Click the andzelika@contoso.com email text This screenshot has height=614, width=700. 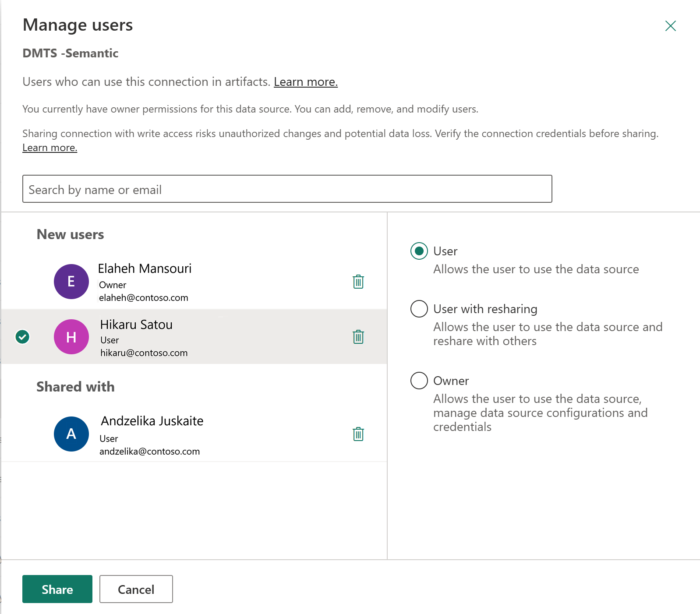point(150,452)
